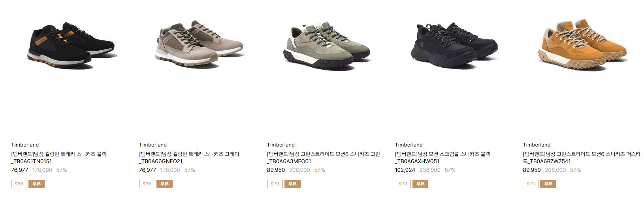Click the Timberland brand above TB0A66GNEO21
The height and width of the screenshot is (198, 644).
(153, 145)
